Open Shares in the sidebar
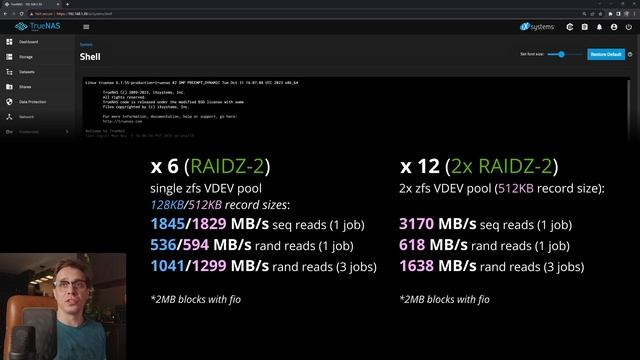Viewport: 640px width, 360px height. click(38, 87)
